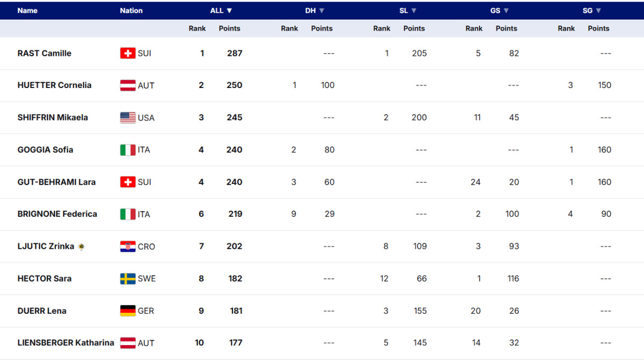Click the USA flag beside SHIFFRIN Mikaela
This screenshot has height=360, width=644.
click(x=128, y=117)
